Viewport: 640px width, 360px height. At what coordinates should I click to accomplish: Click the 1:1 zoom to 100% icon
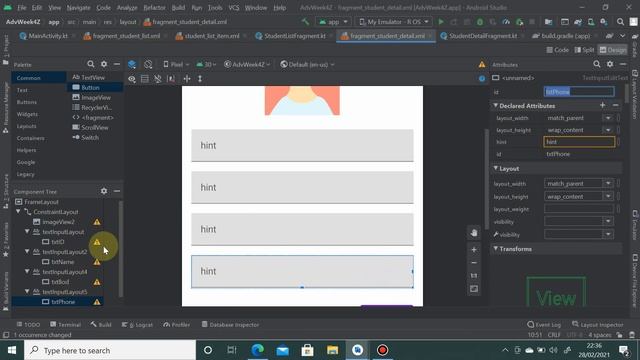click(473, 276)
